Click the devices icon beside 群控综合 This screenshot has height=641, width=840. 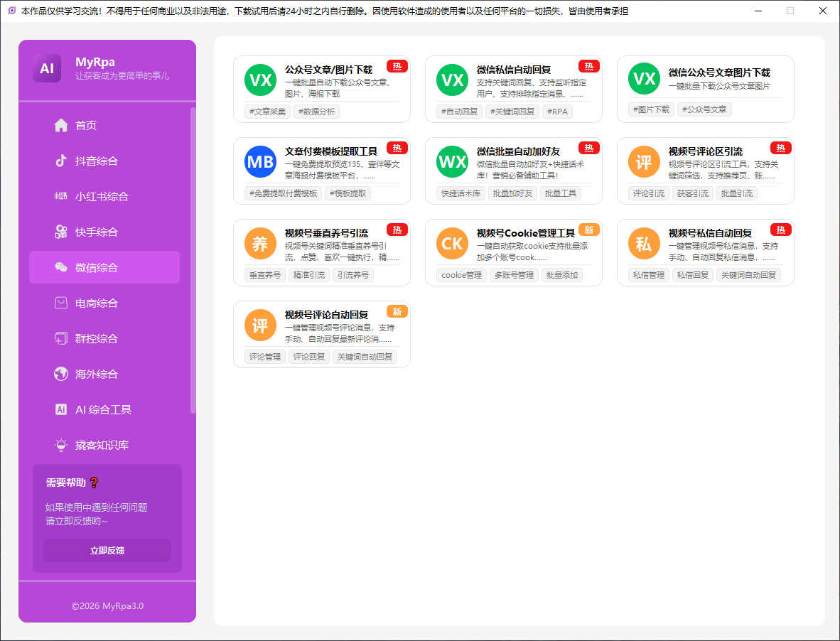(x=61, y=338)
